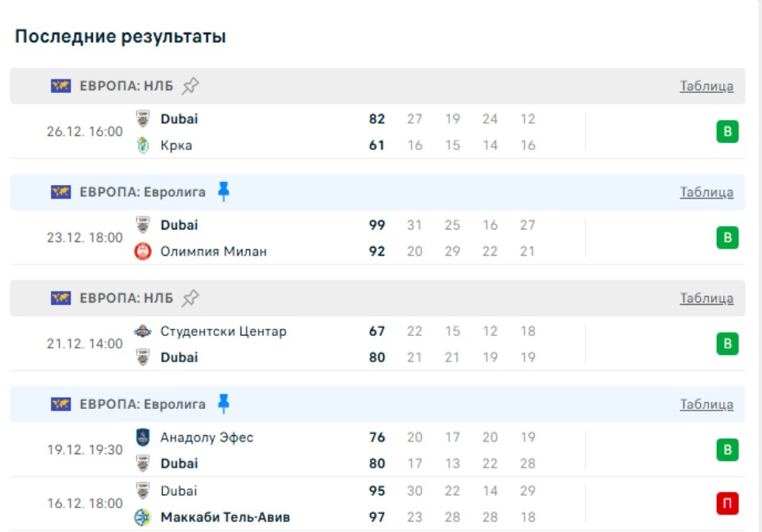
Task: Open Таблица link in first Евролига section
Action: pyautogui.click(x=706, y=193)
